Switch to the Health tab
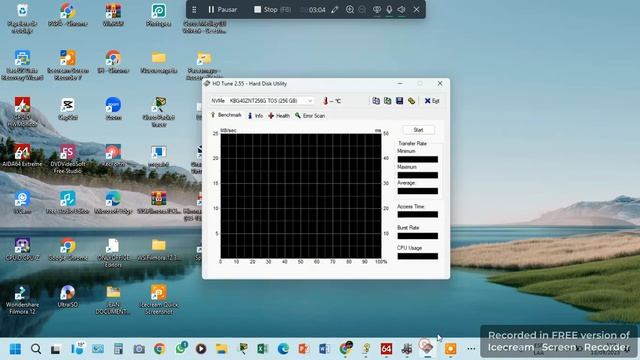This screenshot has width=640, height=360. click(279, 116)
